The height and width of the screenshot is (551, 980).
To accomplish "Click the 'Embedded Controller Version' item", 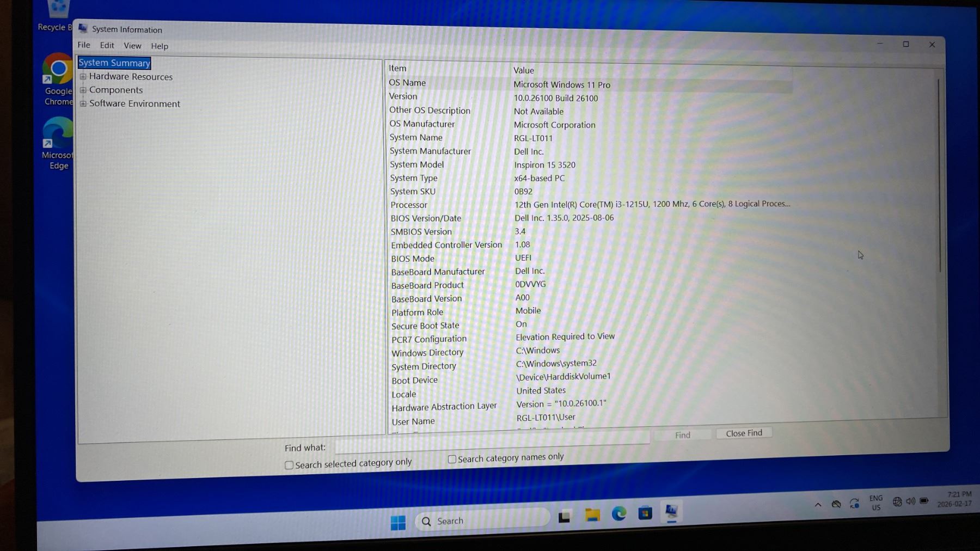I will [446, 245].
